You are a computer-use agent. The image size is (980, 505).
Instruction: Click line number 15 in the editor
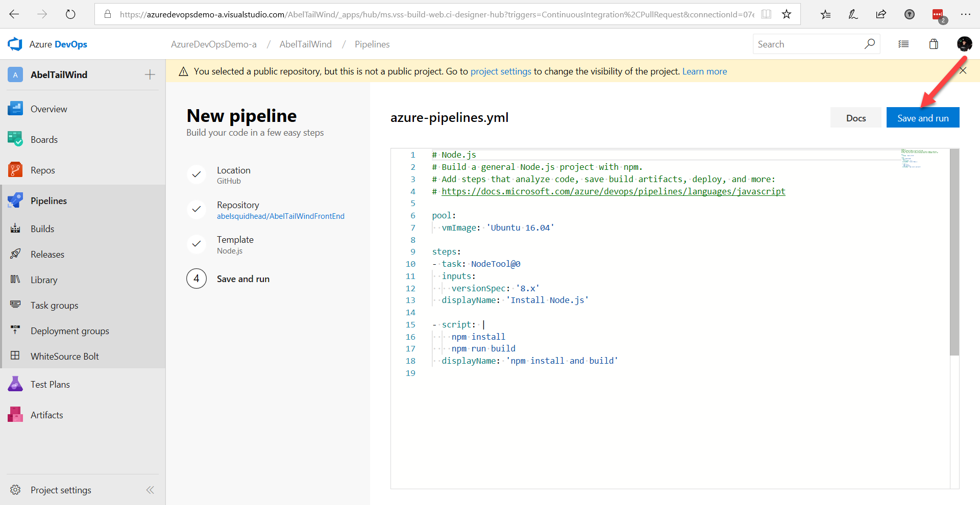click(410, 324)
